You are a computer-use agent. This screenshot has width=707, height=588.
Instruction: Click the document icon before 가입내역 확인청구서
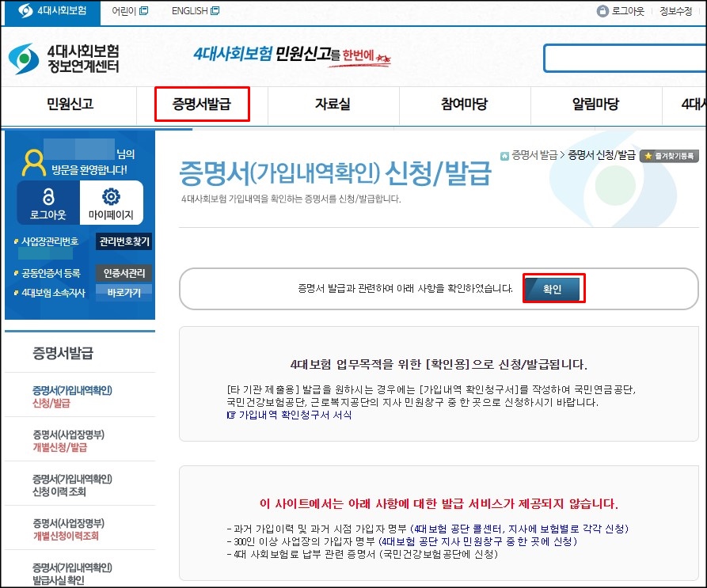(x=231, y=415)
